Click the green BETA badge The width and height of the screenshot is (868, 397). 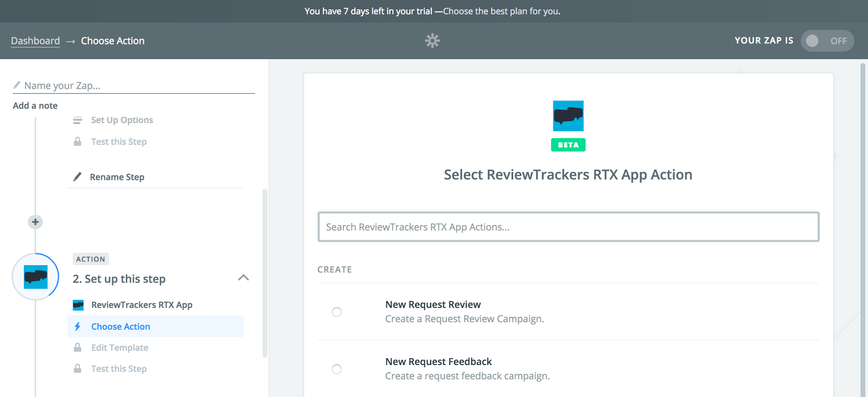pyautogui.click(x=568, y=145)
